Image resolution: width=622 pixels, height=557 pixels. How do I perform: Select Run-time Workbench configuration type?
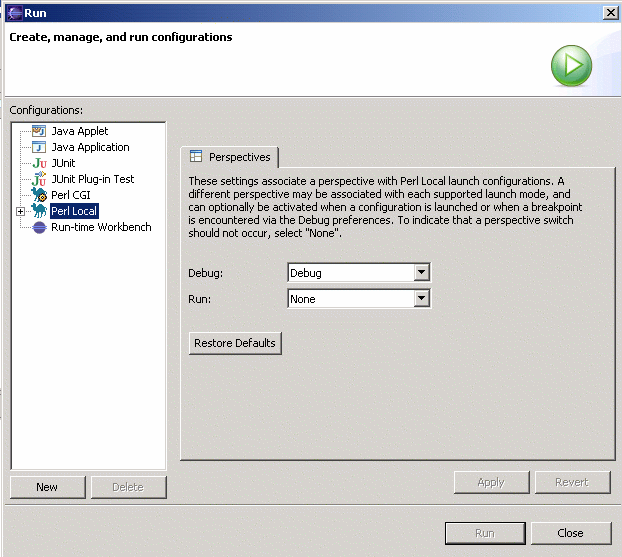click(x=102, y=227)
